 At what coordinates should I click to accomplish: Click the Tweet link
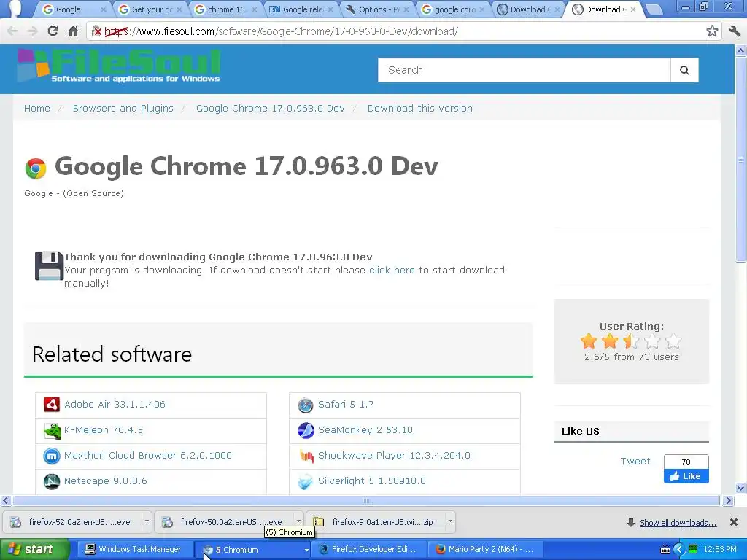coord(635,461)
